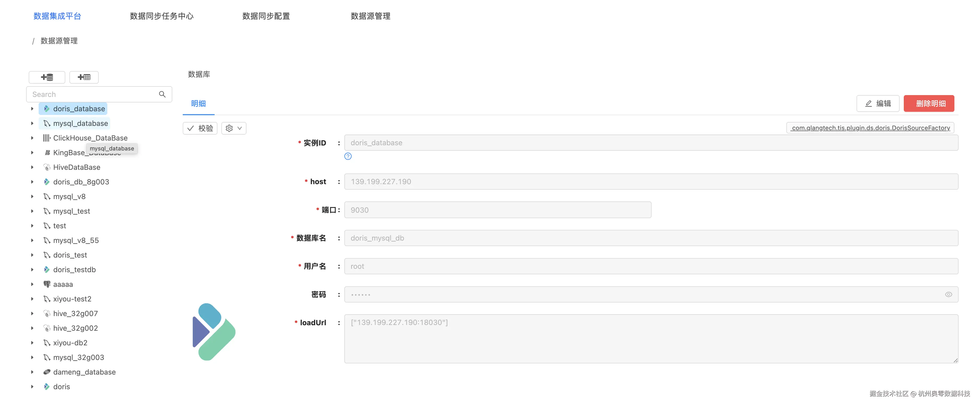Click the HiveDataBase hive icon
The image size is (980, 407).
click(46, 167)
